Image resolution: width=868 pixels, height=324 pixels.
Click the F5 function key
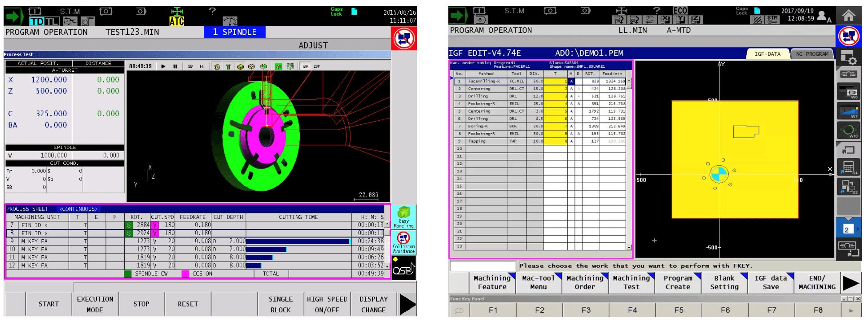(x=679, y=310)
